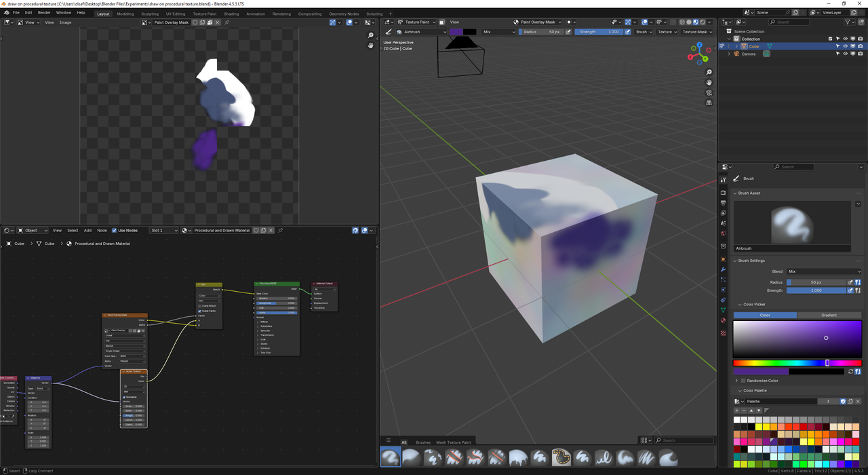This screenshot has height=475, width=868.
Task: Switch perspective/orthographic grid icon in viewport
Action: pos(709,102)
